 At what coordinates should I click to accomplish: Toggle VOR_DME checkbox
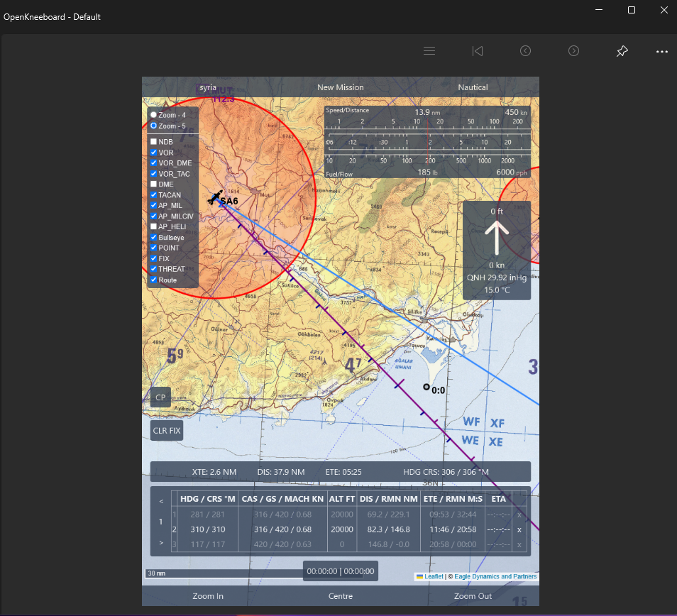click(153, 163)
